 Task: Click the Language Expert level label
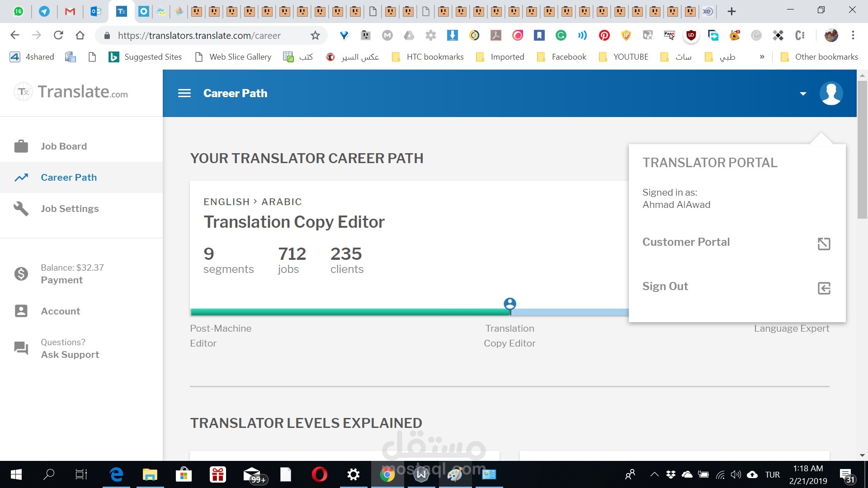coord(792,328)
